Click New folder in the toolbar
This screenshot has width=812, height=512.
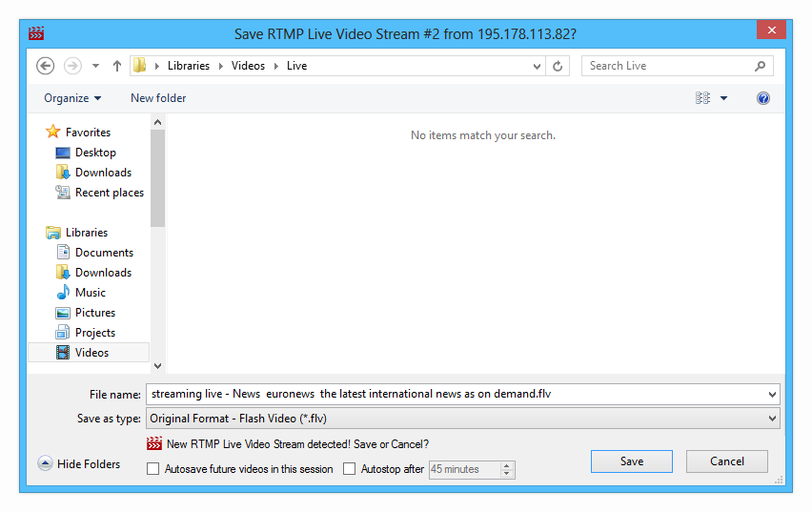(158, 98)
